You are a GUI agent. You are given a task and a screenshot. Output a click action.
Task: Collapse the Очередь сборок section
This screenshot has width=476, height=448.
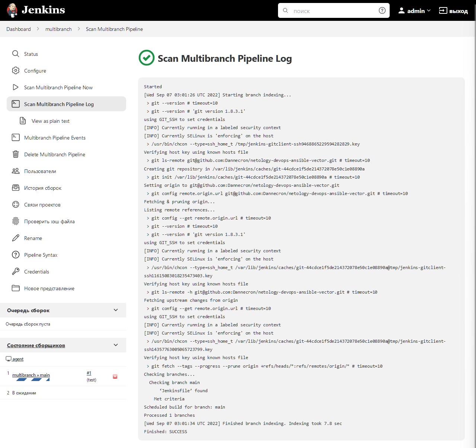tap(116, 310)
